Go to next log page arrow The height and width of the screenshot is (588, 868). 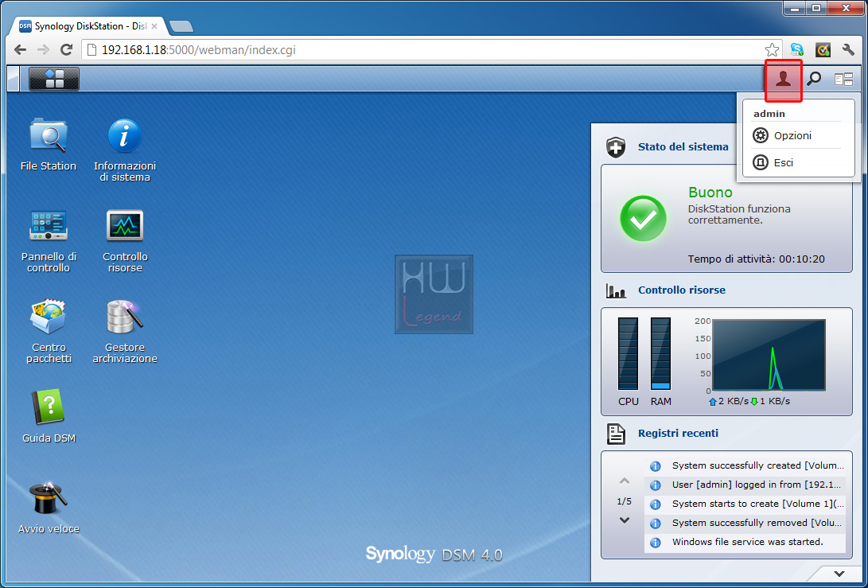pos(625,520)
